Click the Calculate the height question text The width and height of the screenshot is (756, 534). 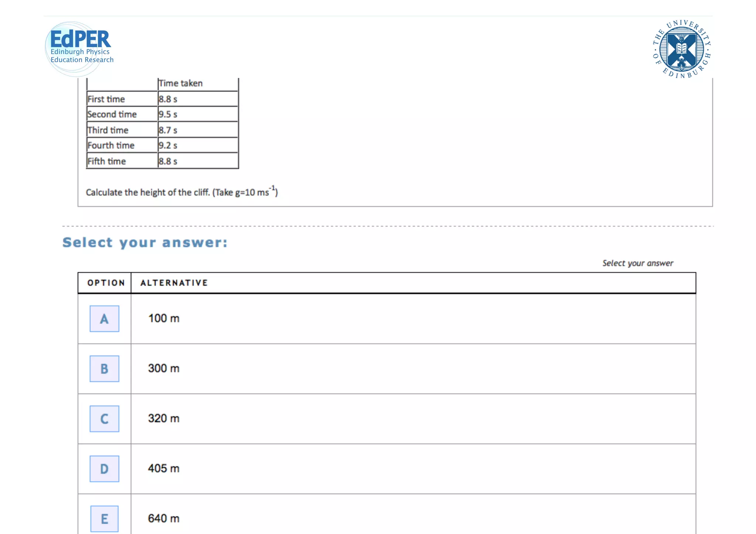(182, 192)
